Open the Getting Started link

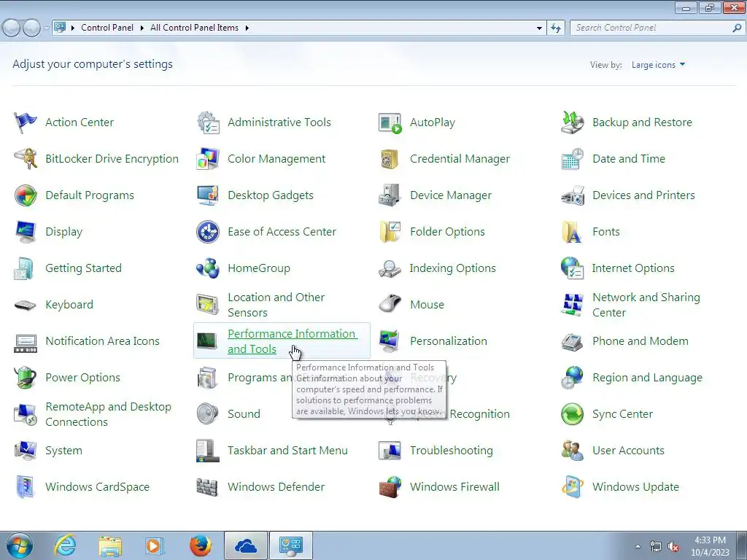coord(83,268)
